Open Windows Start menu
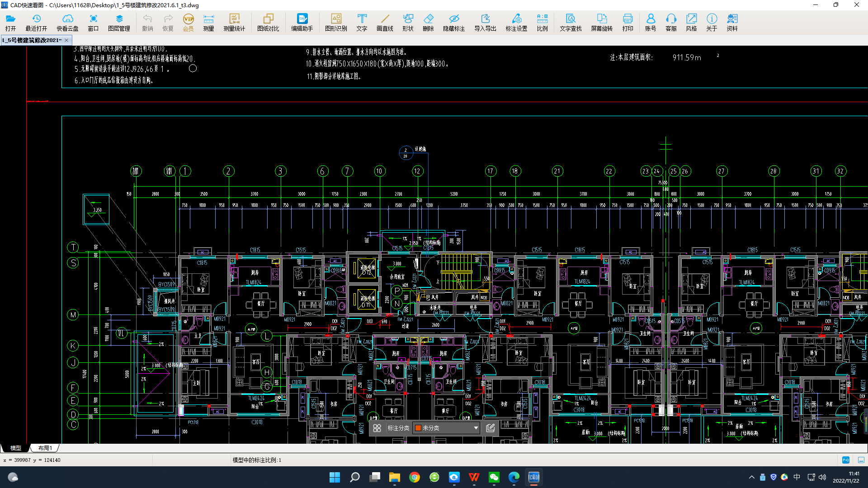 (335, 477)
